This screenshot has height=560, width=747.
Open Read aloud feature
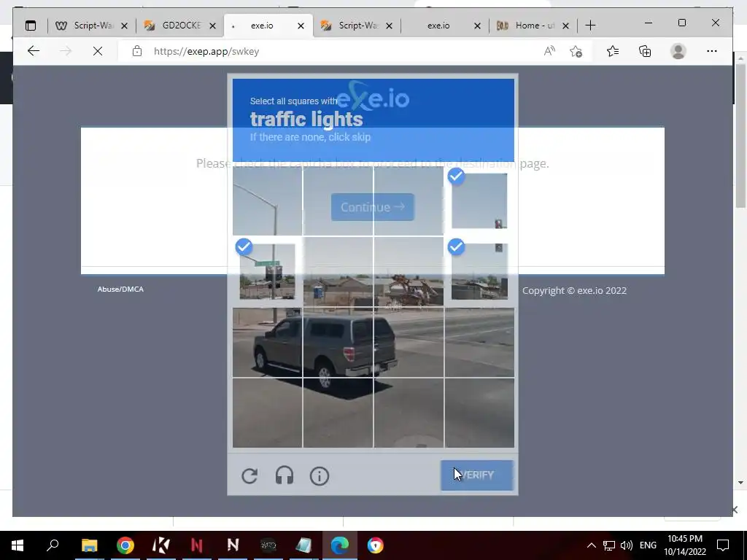(549, 51)
